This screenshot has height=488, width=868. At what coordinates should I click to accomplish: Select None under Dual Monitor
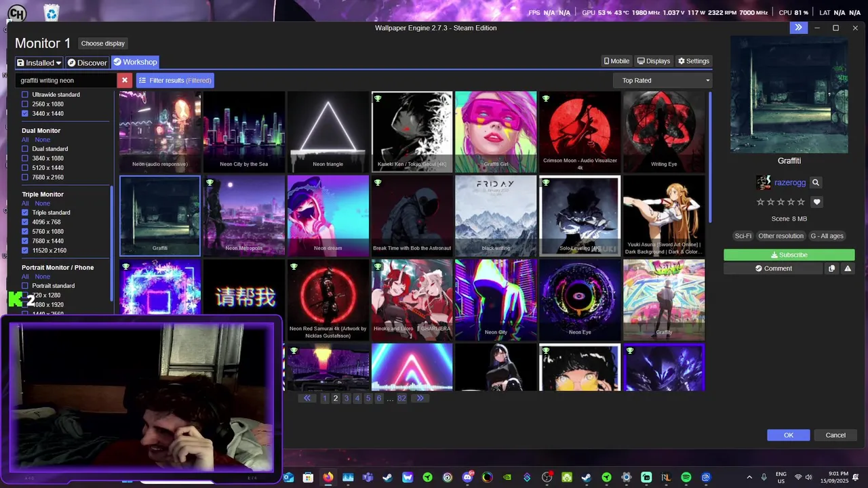(x=42, y=140)
